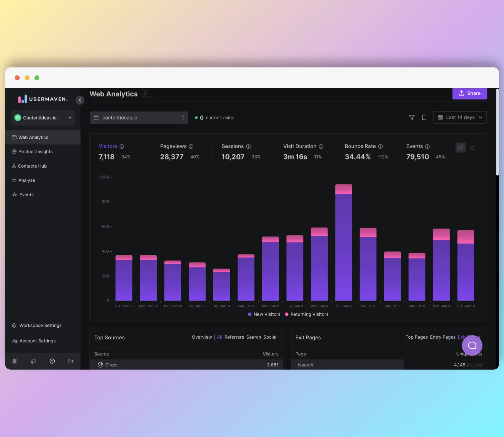Click the Share upload icon
This screenshot has width=504, height=437.
pyautogui.click(x=462, y=93)
